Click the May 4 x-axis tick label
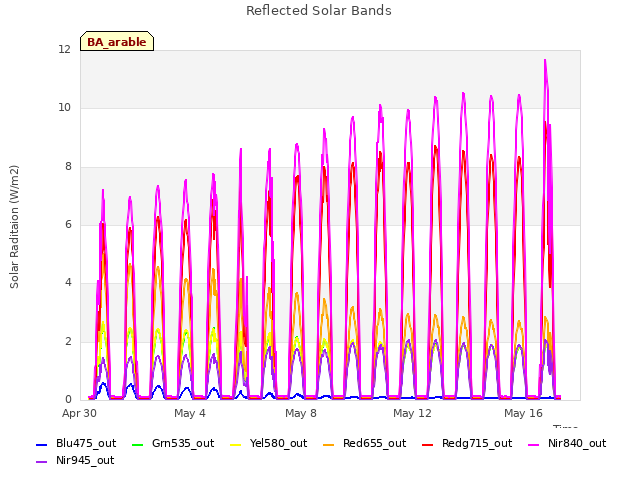 [x=190, y=413]
